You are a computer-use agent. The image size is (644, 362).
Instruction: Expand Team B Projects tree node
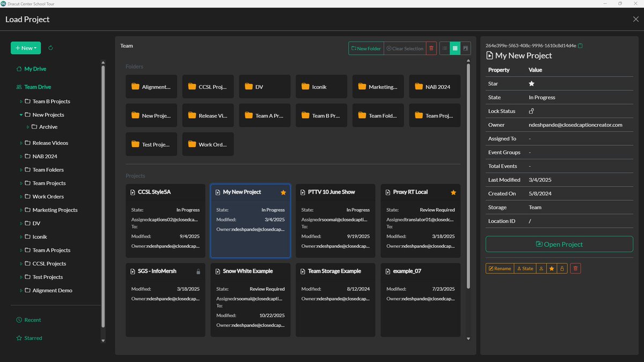click(x=21, y=101)
